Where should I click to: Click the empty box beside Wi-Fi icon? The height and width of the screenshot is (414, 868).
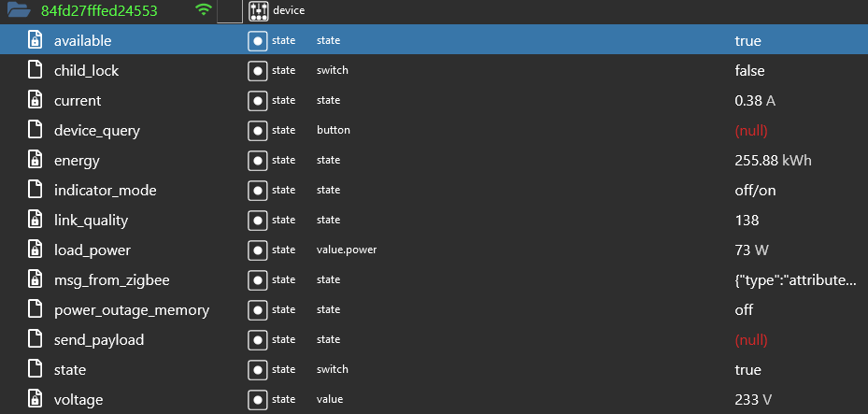click(x=229, y=11)
